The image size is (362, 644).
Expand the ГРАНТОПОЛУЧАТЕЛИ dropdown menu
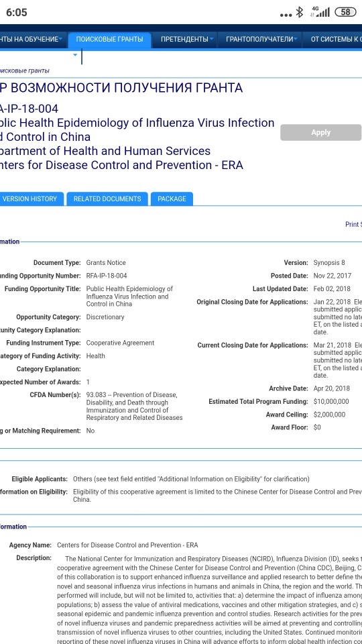click(261, 40)
